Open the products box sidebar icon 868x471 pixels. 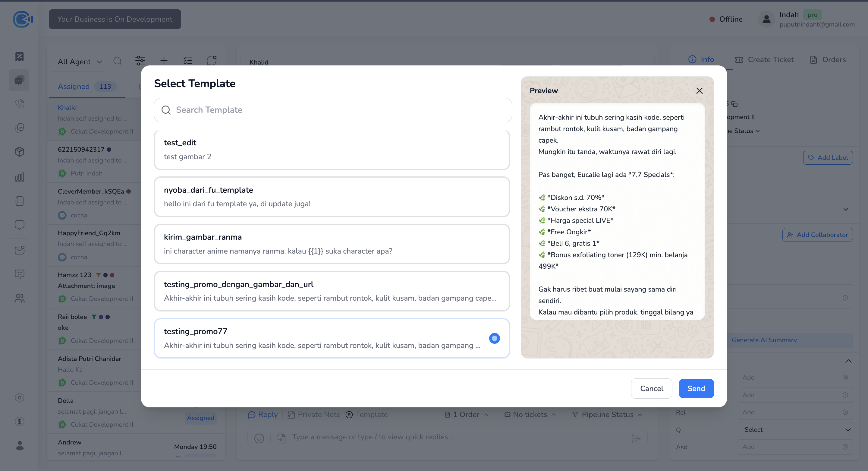click(x=20, y=151)
